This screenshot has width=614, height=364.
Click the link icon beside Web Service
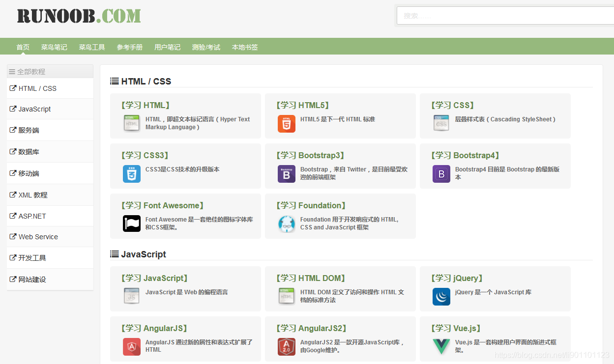click(x=13, y=237)
